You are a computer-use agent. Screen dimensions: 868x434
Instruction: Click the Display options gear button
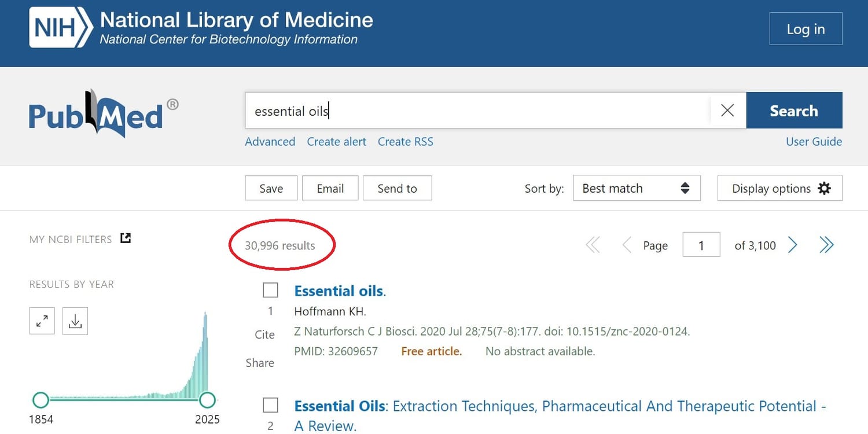click(x=779, y=189)
